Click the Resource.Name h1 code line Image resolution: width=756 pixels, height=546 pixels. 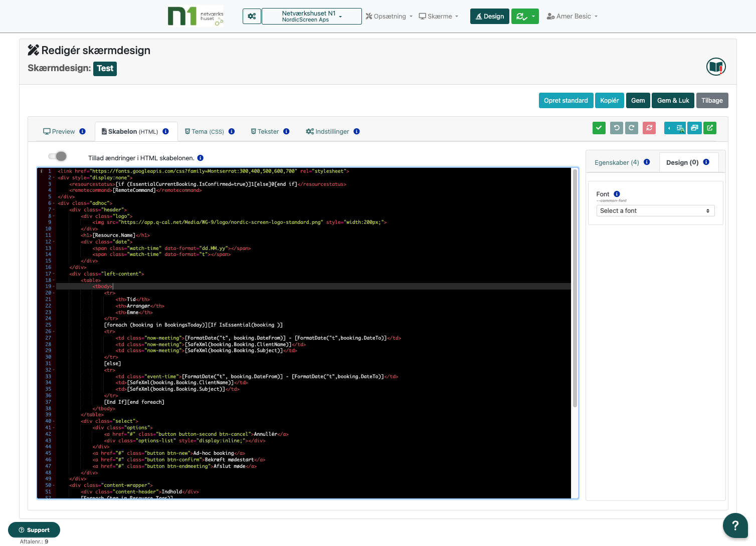(115, 235)
